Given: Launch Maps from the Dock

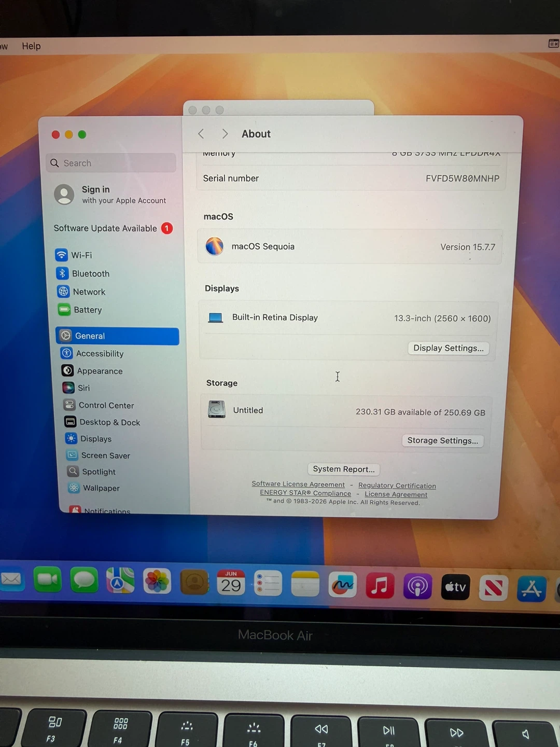Looking at the screenshot, I should [120, 580].
